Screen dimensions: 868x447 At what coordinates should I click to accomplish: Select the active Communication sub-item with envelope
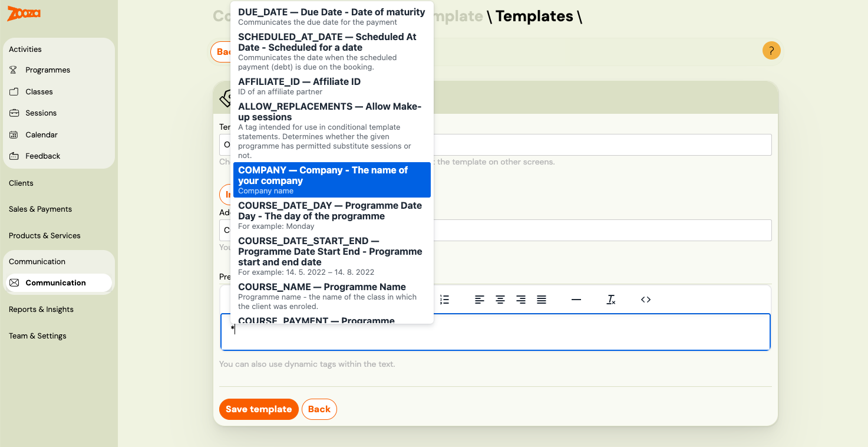click(x=58, y=282)
